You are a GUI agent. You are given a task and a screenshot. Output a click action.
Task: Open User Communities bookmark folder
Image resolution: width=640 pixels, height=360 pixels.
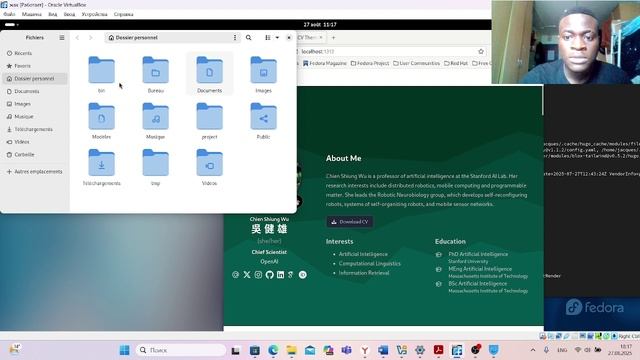416,63
